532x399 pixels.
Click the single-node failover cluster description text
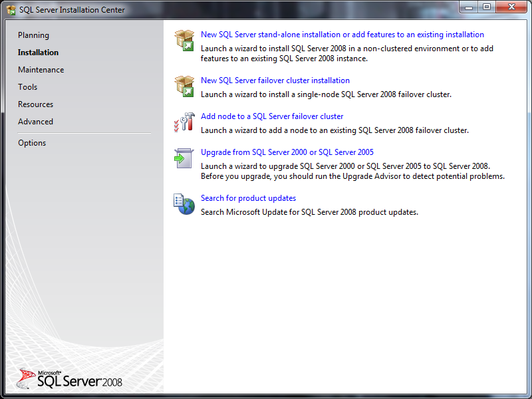(x=326, y=94)
